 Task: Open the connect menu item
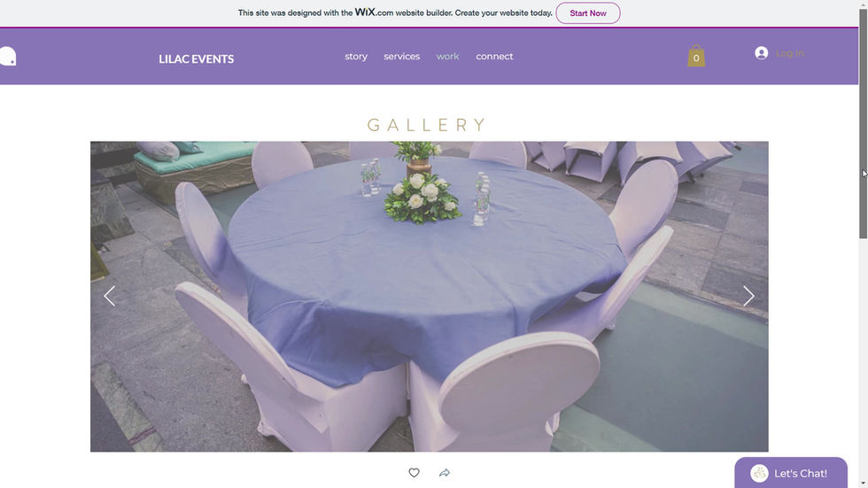pos(494,57)
